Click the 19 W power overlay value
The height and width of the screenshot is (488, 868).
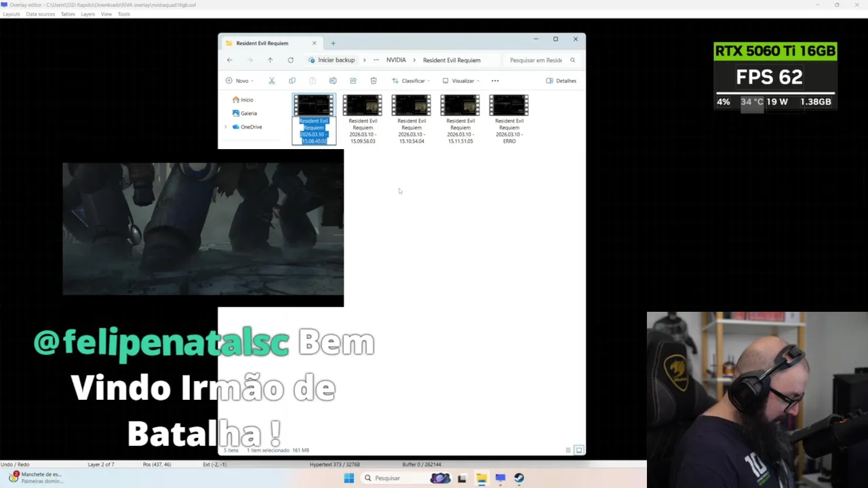click(777, 102)
